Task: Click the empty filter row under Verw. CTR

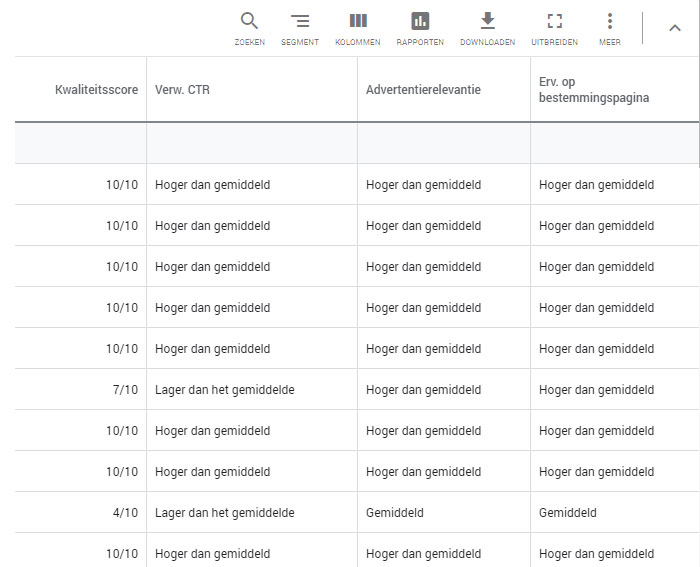Action: [x=251, y=143]
